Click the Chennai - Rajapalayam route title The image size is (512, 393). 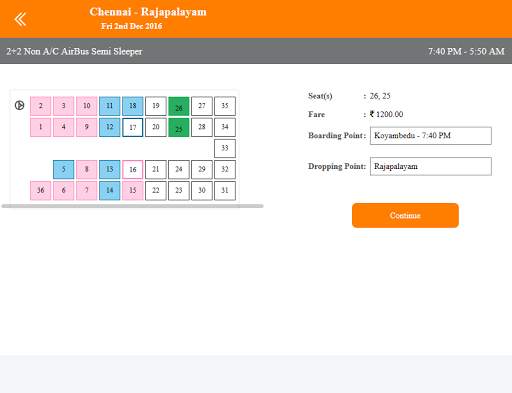[x=148, y=12]
